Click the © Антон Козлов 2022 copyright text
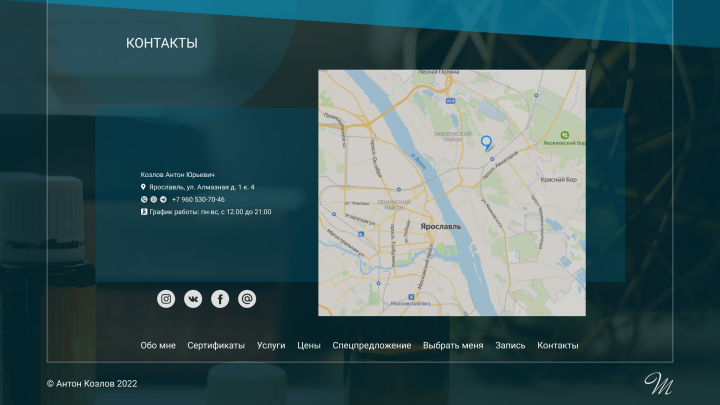The width and height of the screenshot is (720, 405). point(92,383)
